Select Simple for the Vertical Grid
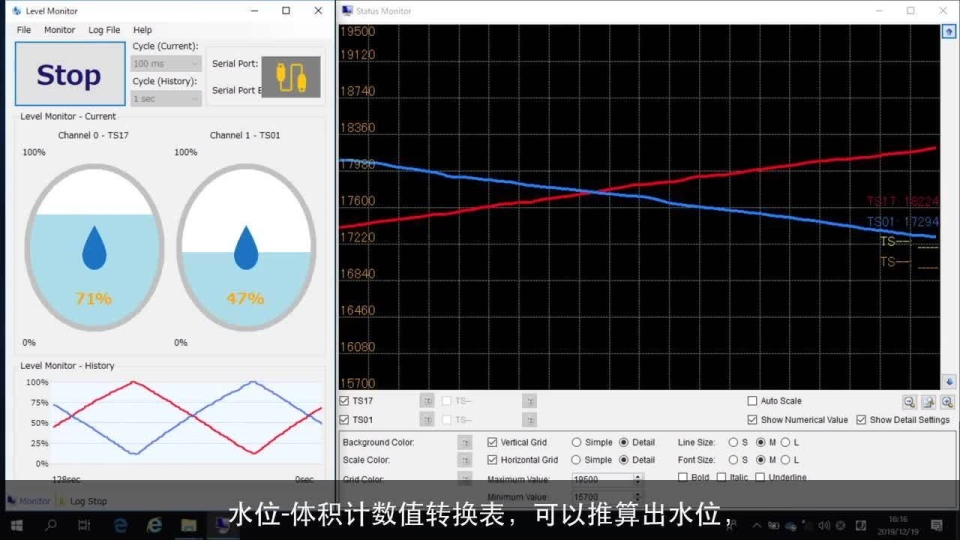This screenshot has height=540, width=960. 576,442
